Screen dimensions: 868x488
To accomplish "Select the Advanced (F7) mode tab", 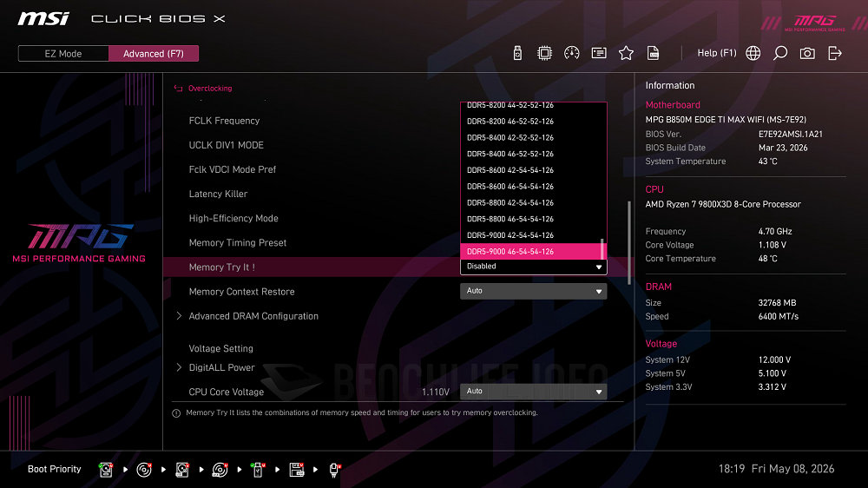I will point(154,54).
